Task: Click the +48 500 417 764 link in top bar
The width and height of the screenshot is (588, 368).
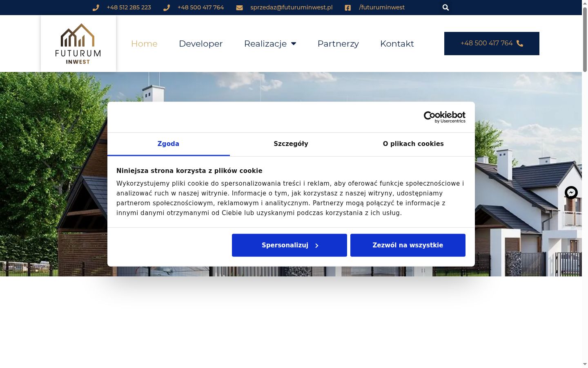Action: 200,7
